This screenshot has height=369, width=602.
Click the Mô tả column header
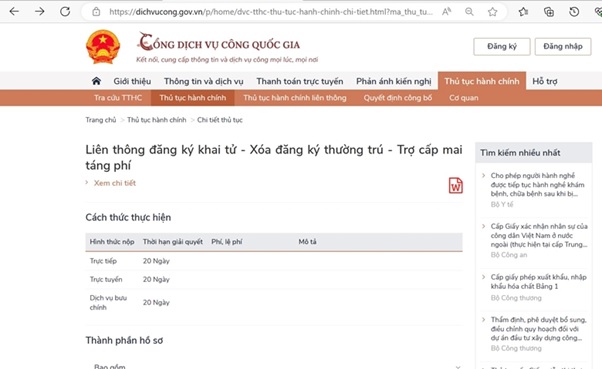pos(308,242)
